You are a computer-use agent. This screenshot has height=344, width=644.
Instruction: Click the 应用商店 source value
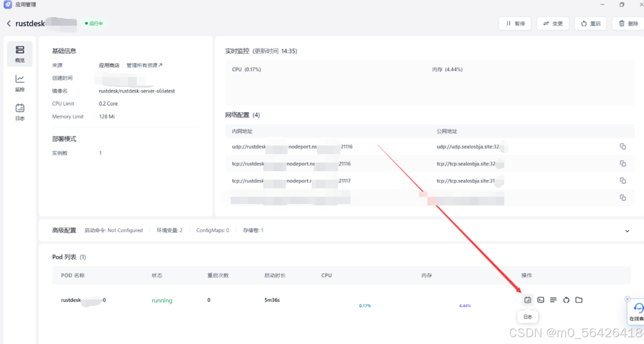tap(109, 65)
